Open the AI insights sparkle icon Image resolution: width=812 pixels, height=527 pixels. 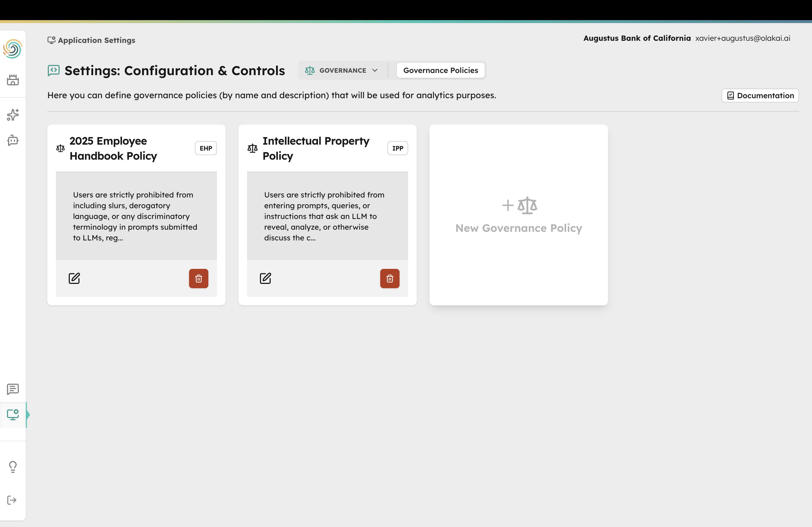(13, 115)
